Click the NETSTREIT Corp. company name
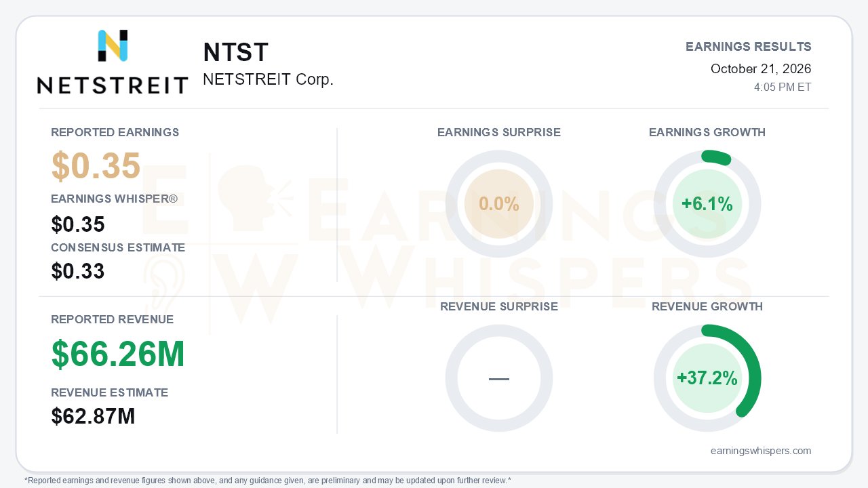Viewport: 868px width, 488px height. (268, 79)
